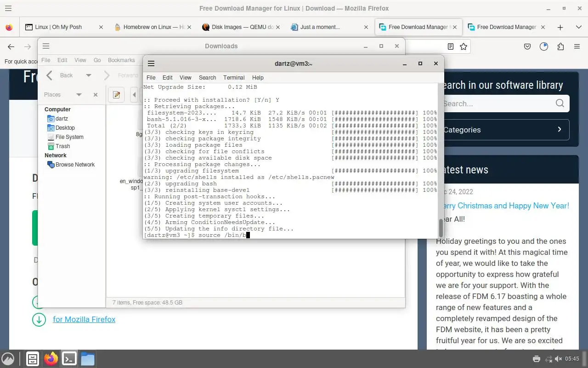Open the terminal Search menu
The width and height of the screenshot is (588, 368).
(x=207, y=78)
